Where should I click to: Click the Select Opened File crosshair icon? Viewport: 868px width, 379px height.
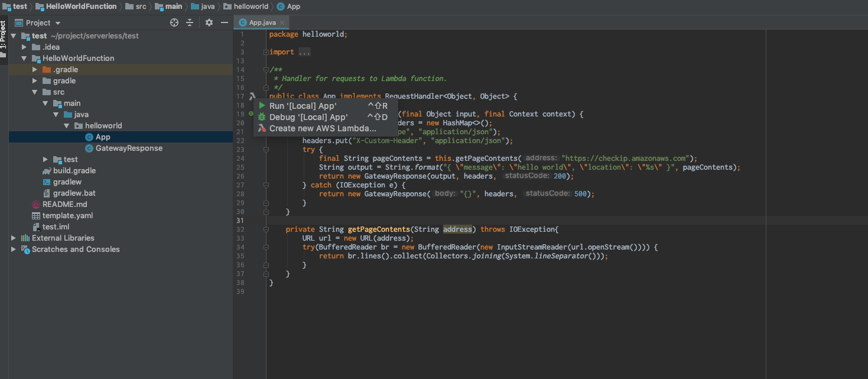(x=174, y=22)
